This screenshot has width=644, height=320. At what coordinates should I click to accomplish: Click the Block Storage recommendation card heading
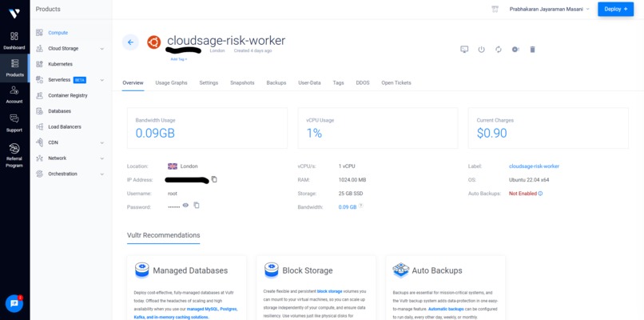pos(308,270)
